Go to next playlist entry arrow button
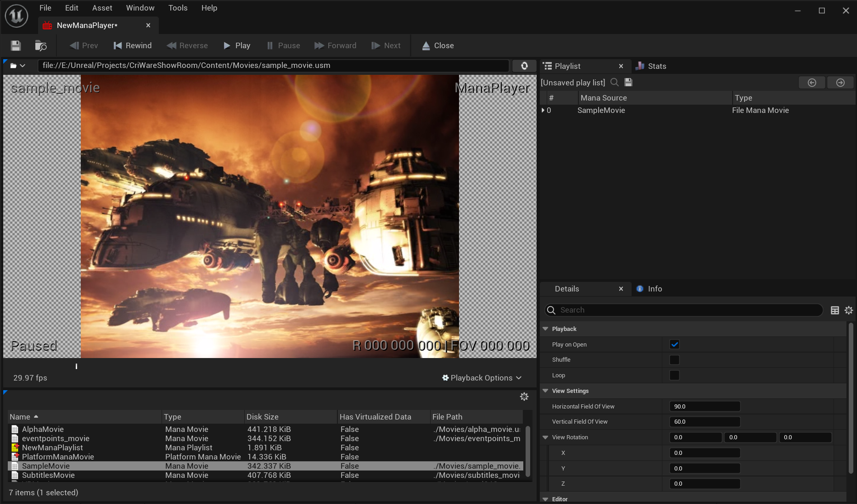This screenshot has width=857, height=504. tap(840, 83)
